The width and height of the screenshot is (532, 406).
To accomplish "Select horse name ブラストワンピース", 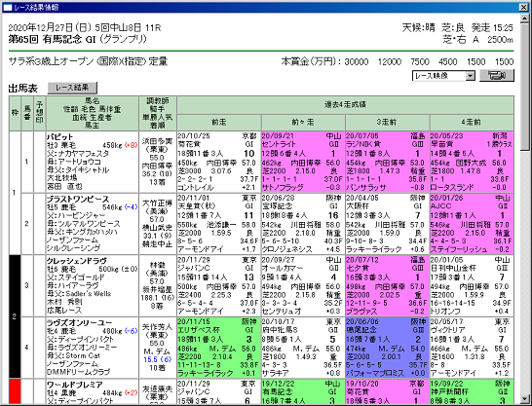I will coord(78,199).
